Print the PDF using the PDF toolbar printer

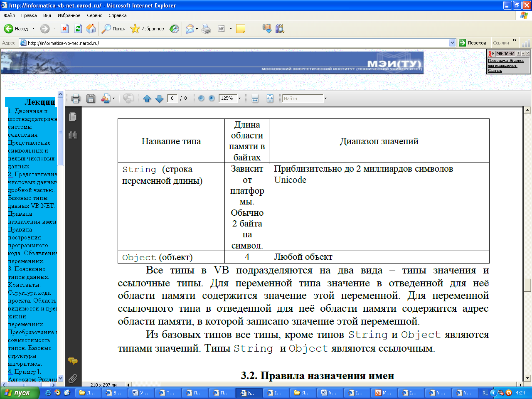click(x=76, y=99)
